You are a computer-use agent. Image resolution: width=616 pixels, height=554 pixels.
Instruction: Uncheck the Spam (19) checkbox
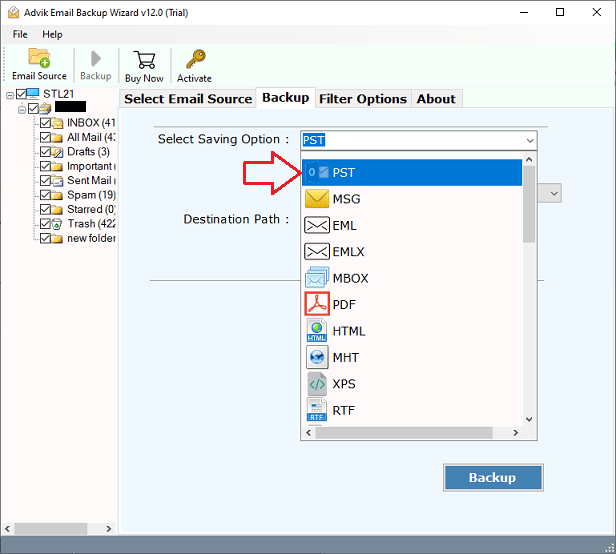(45, 195)
